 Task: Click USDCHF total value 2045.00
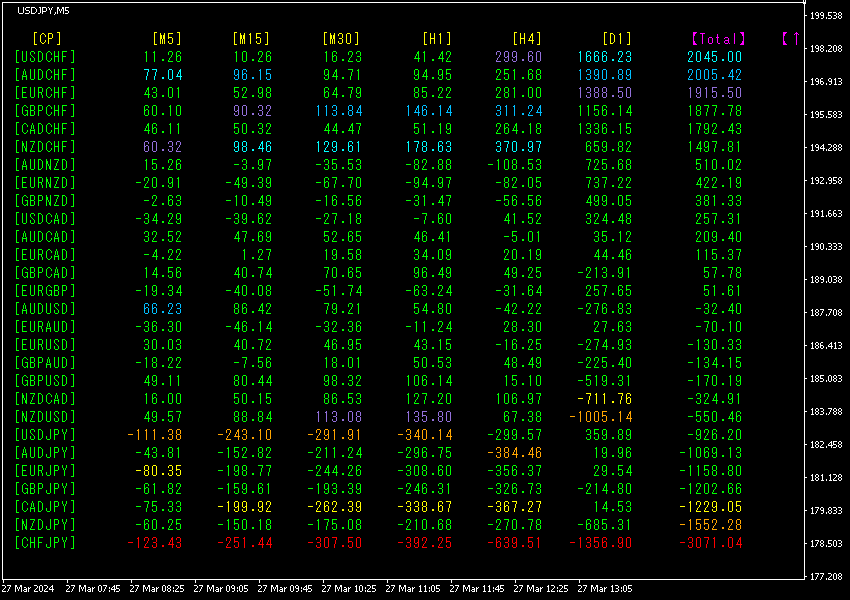(x=714, y=57)
